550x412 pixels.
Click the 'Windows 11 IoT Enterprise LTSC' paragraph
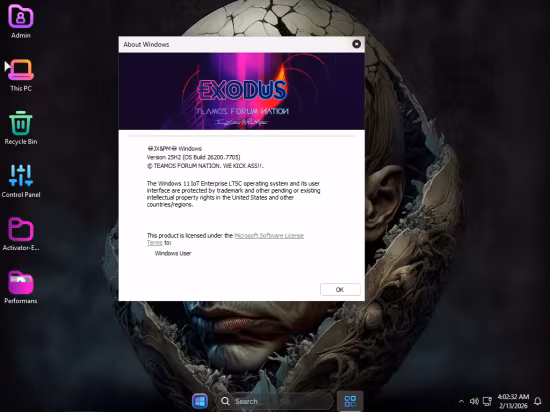click(233, 194)
